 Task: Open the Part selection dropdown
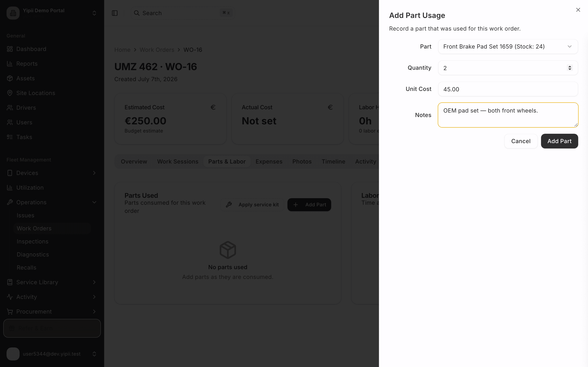(508, 47)
